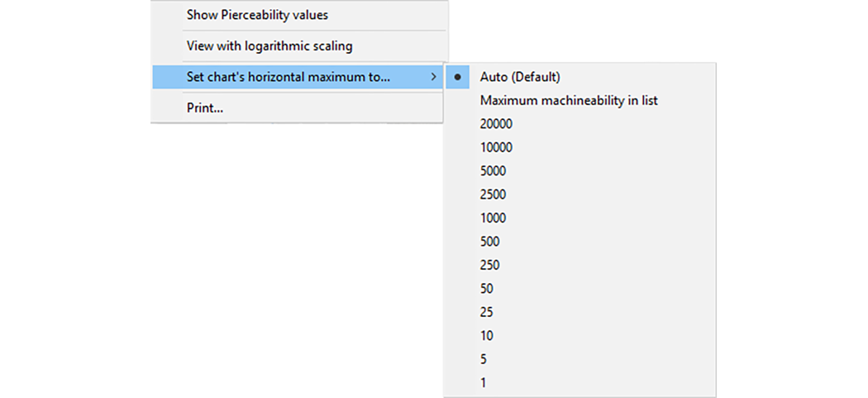Select the 500 maximum option
The image size is (868, 398).
click(x=580, y=242)
